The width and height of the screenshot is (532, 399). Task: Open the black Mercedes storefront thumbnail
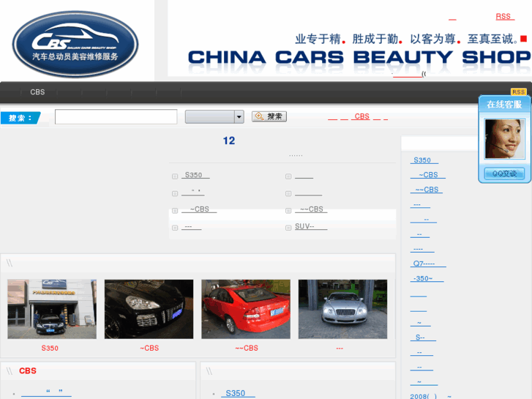tap(52, 309)
